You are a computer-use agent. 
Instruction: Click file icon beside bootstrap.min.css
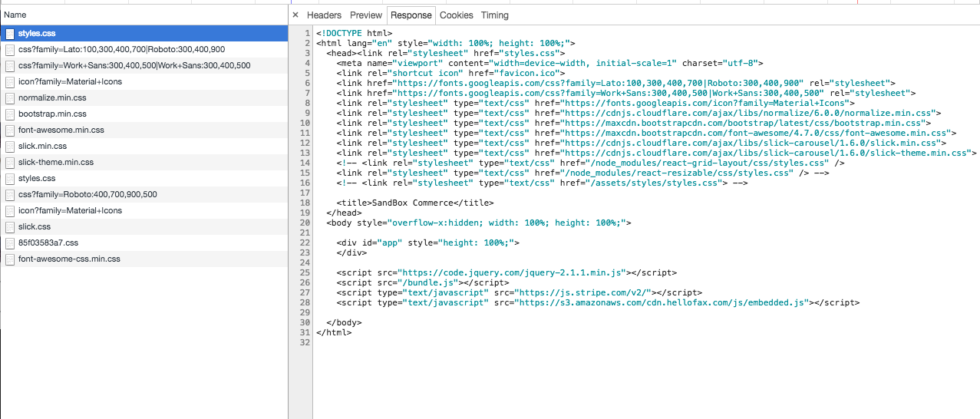(x=10, y=114)
